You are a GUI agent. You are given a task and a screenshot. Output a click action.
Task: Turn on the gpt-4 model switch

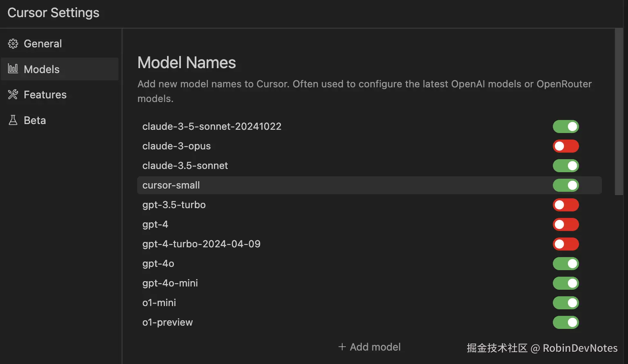[566, 224]
